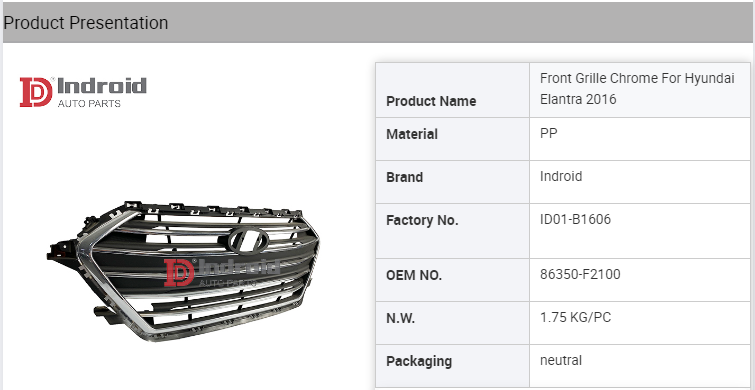The width and height of the screenshot is (755, 390).
Task: Click the PP material value
Action: pyautogui.click(x=548, y=133)
